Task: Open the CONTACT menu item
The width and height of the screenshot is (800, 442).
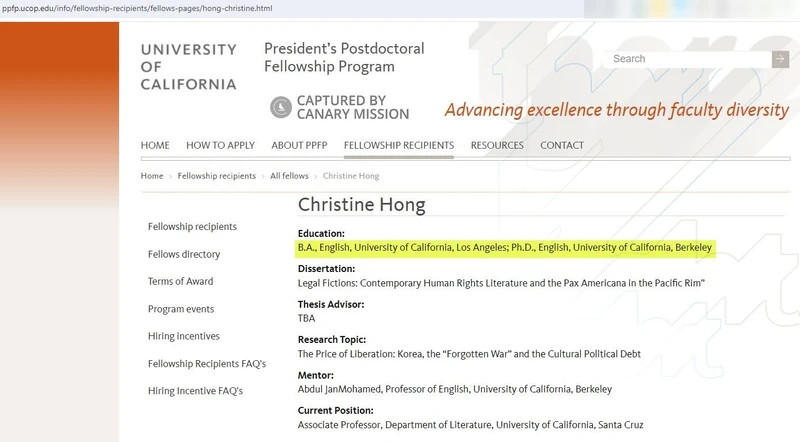Action: pos(562,145)
